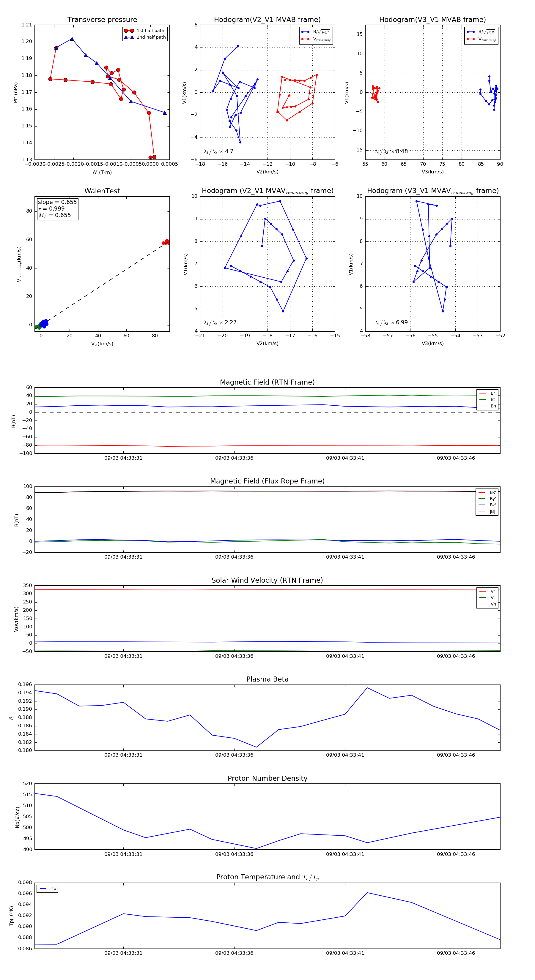The width and height of the screenshot is (535, 980).
Task: Click the "Plasma Beta" title
Action: tap(267, 679)
